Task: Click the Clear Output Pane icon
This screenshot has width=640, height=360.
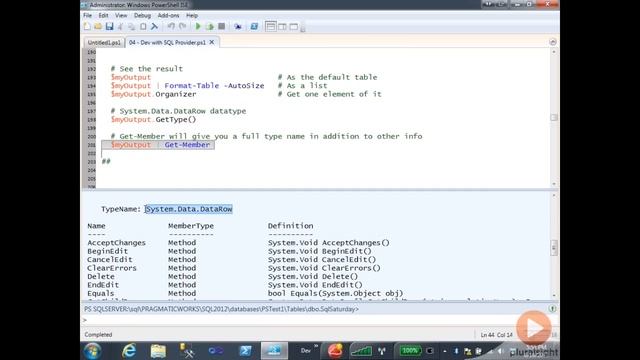Action: (x=154, y=27)
